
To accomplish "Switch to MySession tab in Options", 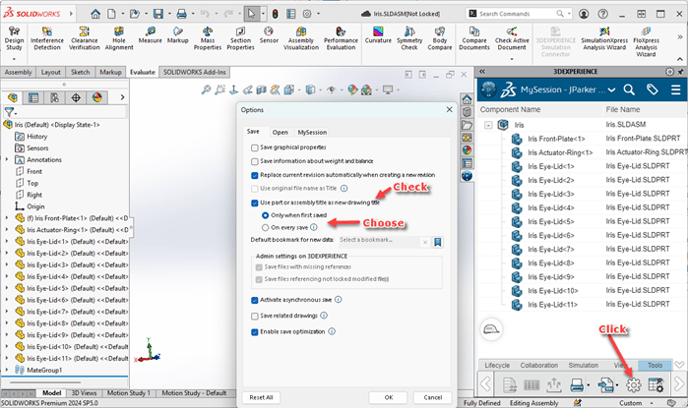I will click(x=312, y=132).
